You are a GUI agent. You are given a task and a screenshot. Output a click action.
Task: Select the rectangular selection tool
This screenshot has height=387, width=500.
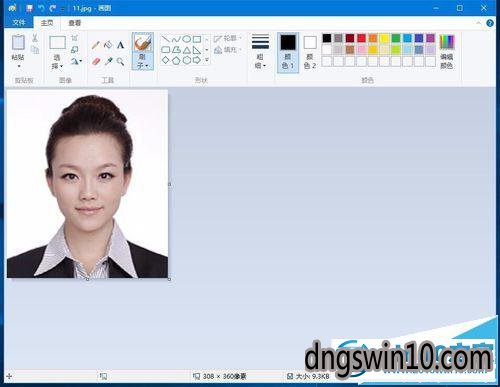coord(57,43)
